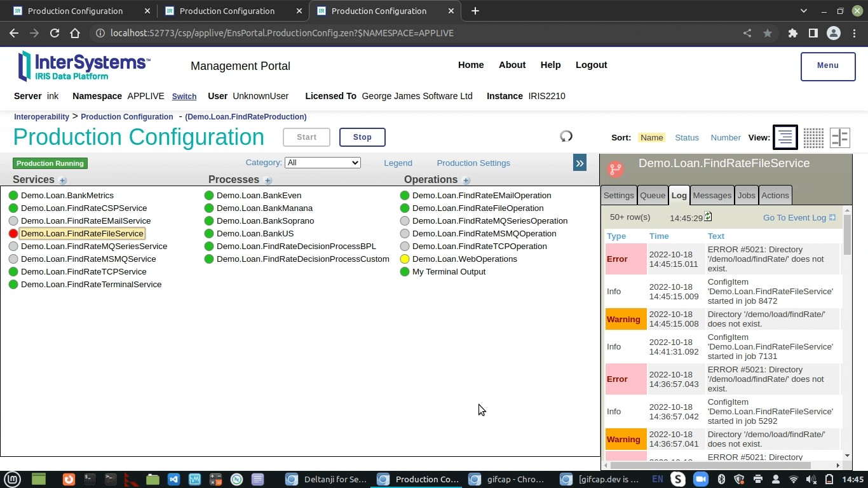The image size is (868, 488).
Task: Switch to the Settings tab
Action: click(618, 196)
